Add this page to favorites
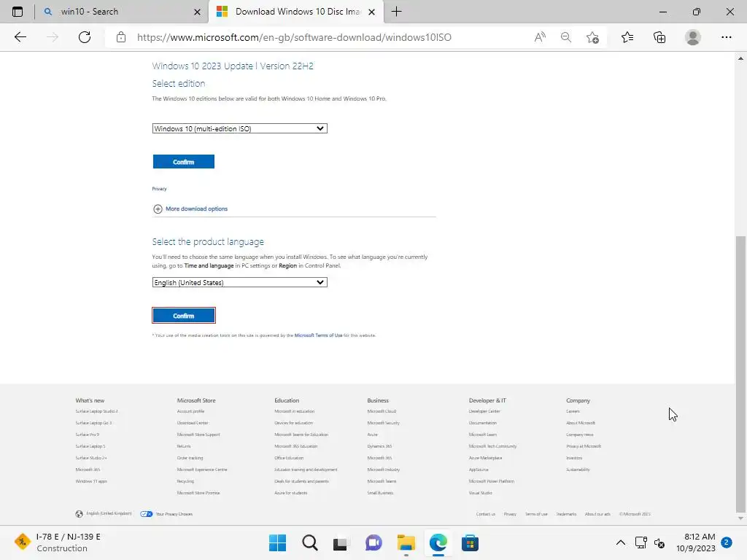This screenshot has width=747, height=560. click(x=592, y=37)
